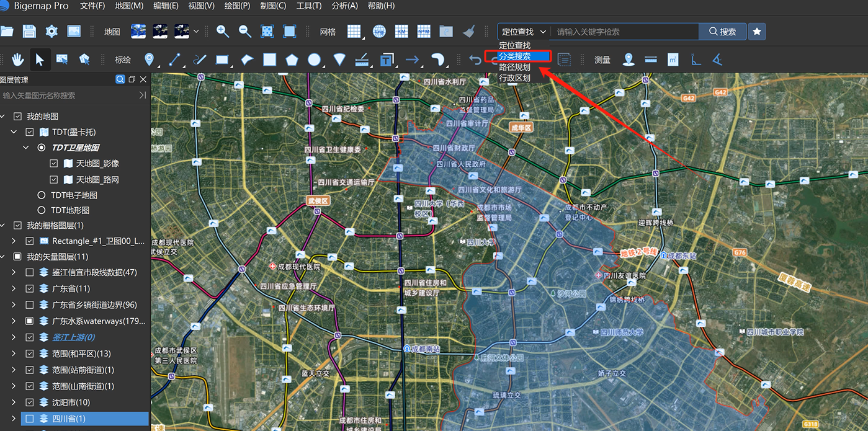The width and height of the screenshot is (868, 431).
Task: Open the 绘图(P) menu
Action: click(236, 6)
